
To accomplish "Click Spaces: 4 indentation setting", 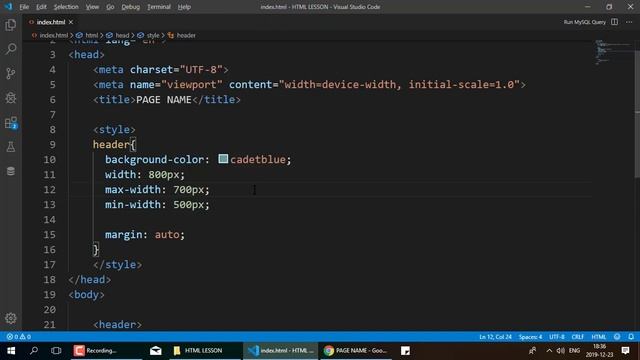I will 530,337.
